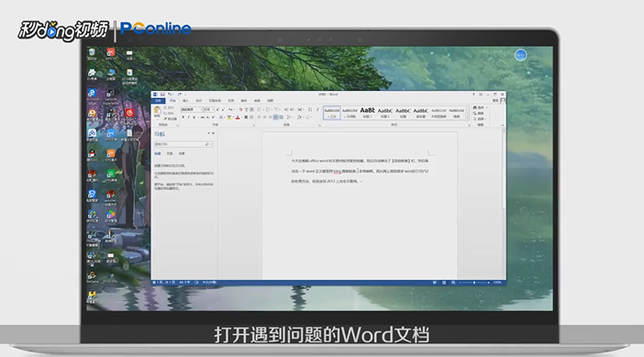The image size is (644, 357).
Task: Open the Select dropdown in the editing group
Action: click(479, 118)
